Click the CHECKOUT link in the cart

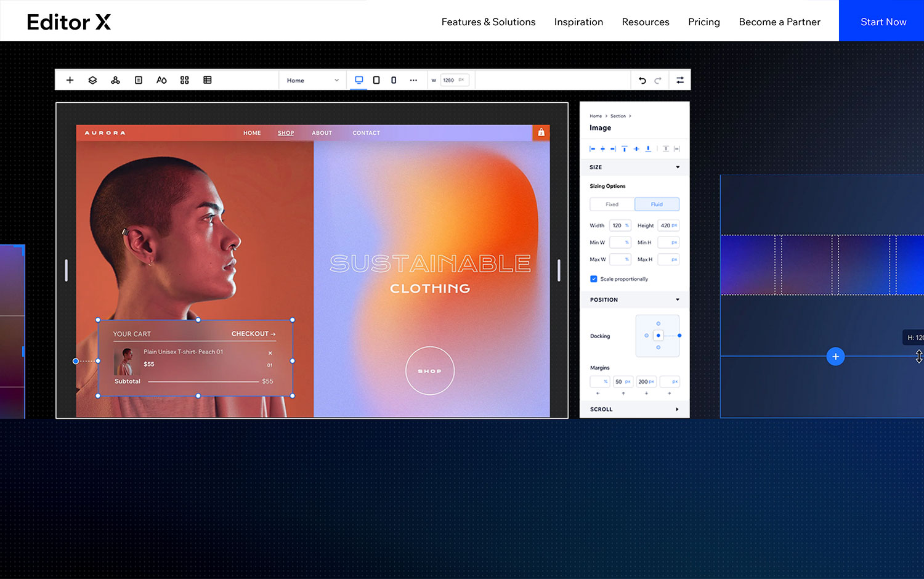click(253, 333)
